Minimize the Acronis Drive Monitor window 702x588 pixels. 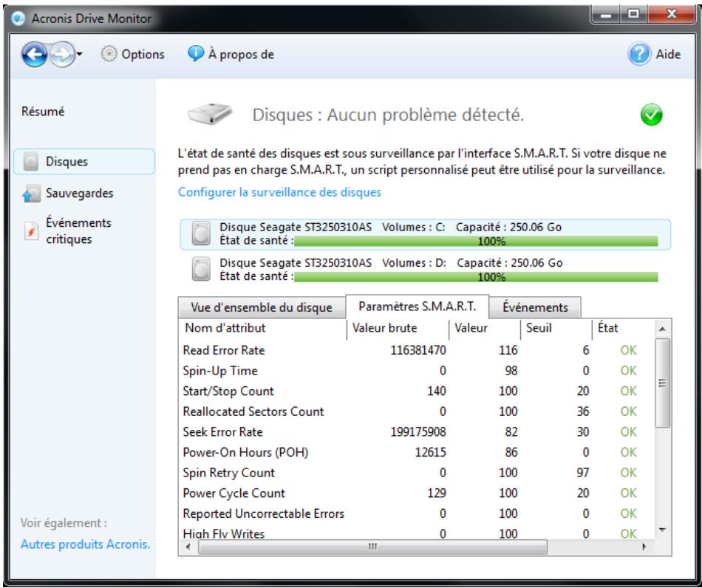(606, 16)
